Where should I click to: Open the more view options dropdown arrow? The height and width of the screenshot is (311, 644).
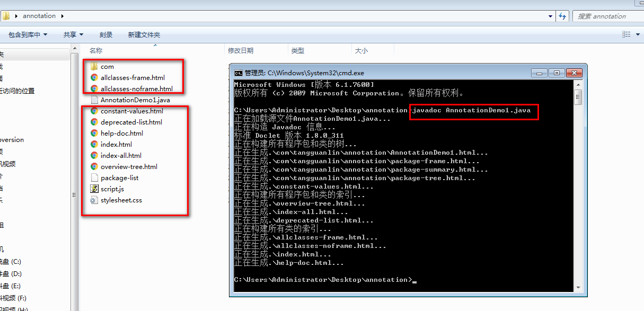pyautogui.click(x=637, y=34)
